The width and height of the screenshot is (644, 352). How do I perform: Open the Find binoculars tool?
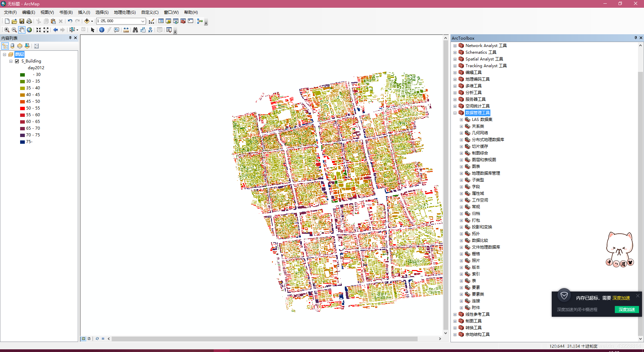(135, 30)
